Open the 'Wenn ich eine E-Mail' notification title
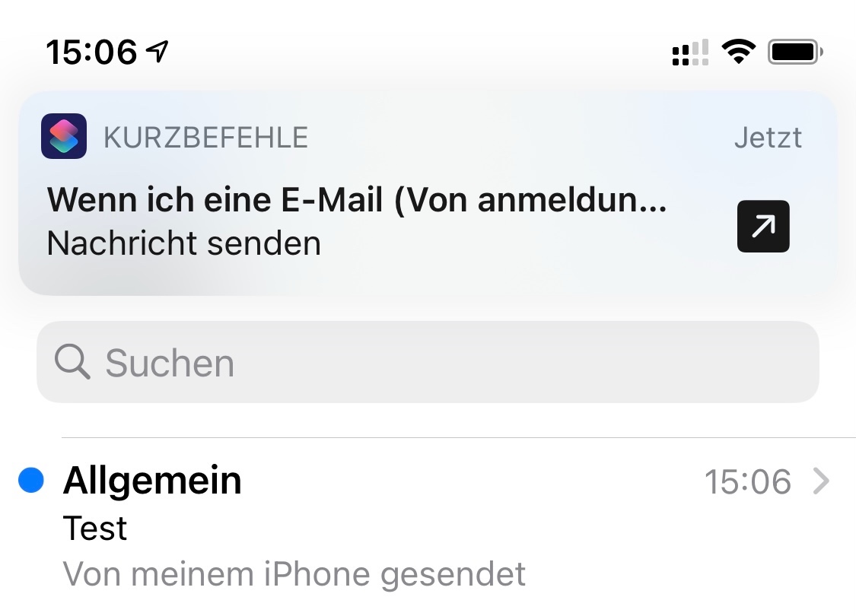The image size is (856, 616). click(x=356, y=200)
